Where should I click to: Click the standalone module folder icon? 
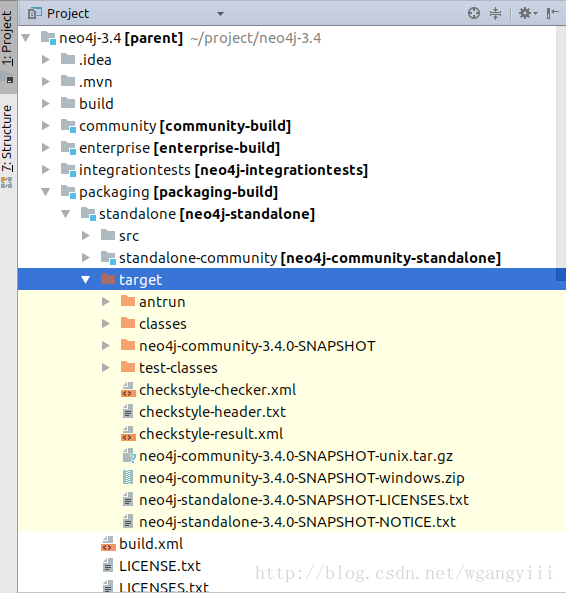88,214
